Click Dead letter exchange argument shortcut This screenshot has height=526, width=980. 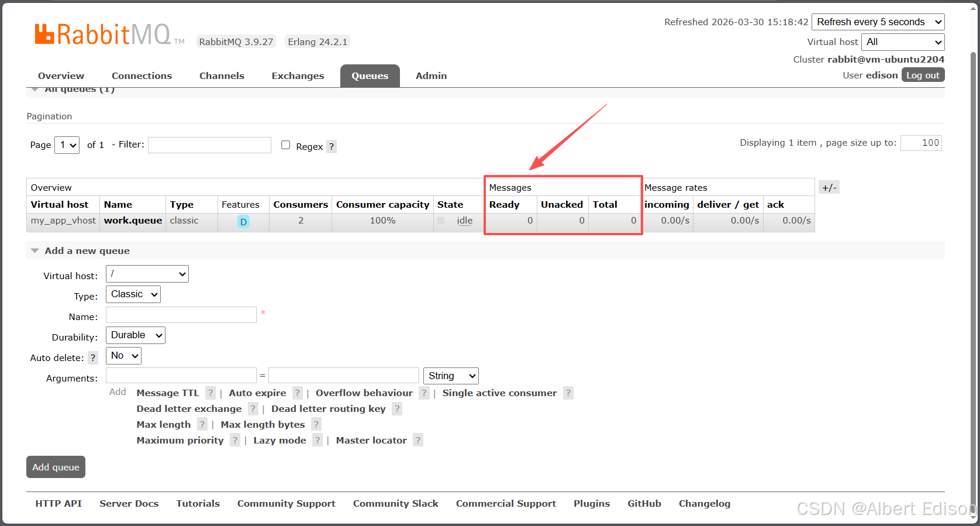[x=189, y=409]
